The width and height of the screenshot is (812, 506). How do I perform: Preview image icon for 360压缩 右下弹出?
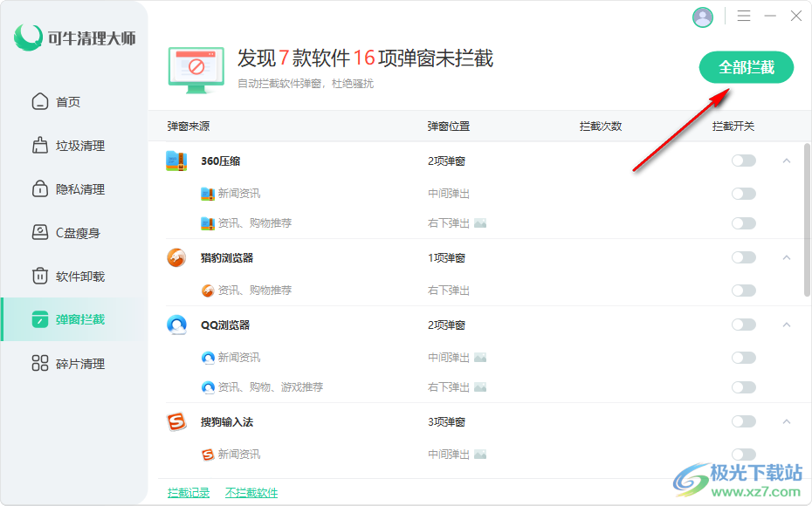point(480,223)
